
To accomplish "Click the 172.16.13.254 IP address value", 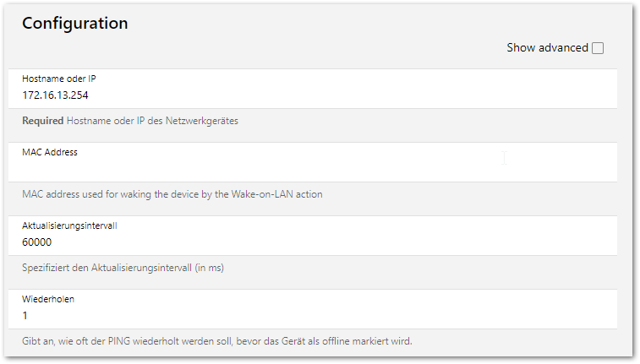I will tap(55, 95).
